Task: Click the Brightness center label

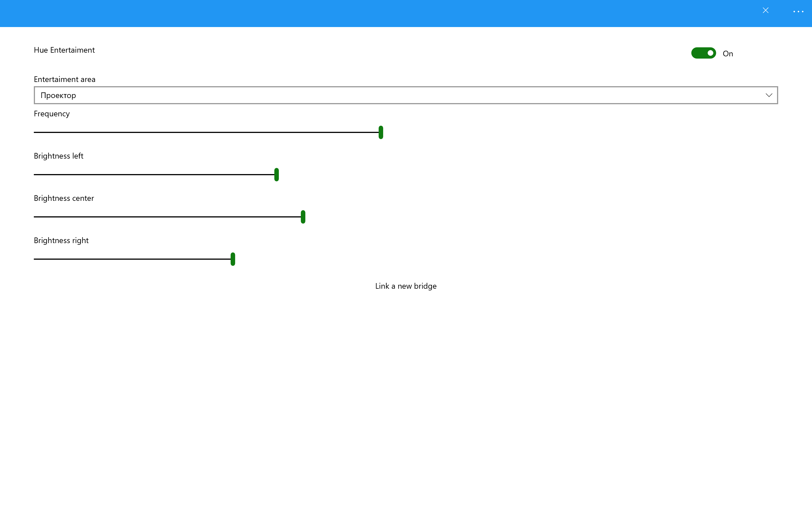Action: click(64, 198)
